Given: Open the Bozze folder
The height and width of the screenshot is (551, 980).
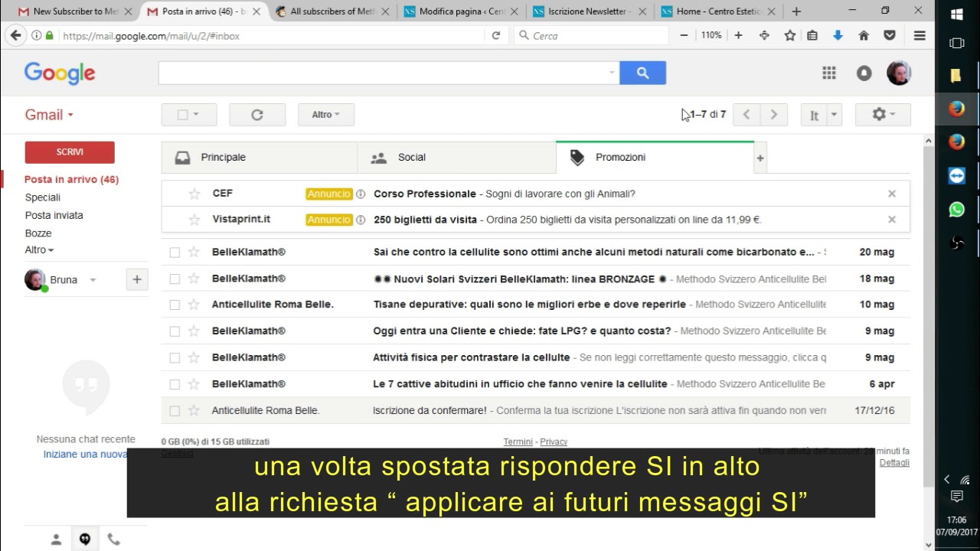Looking at the screenshot, I should coord(38,233).
